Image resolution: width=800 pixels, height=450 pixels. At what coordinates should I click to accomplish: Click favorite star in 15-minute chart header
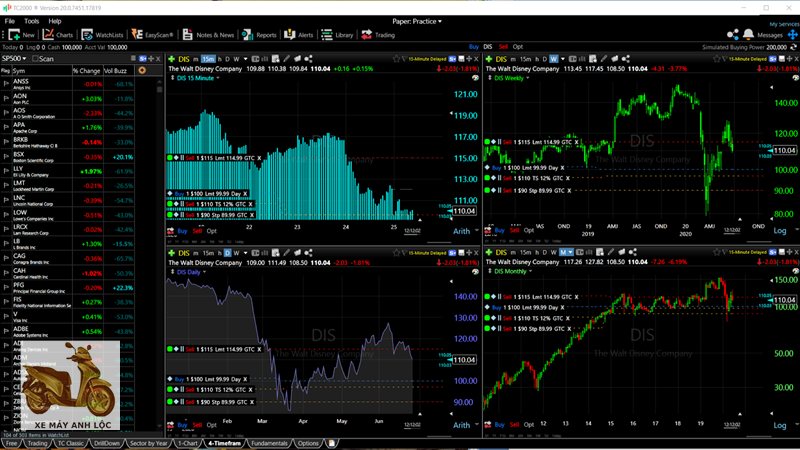[x=396, y=59]
